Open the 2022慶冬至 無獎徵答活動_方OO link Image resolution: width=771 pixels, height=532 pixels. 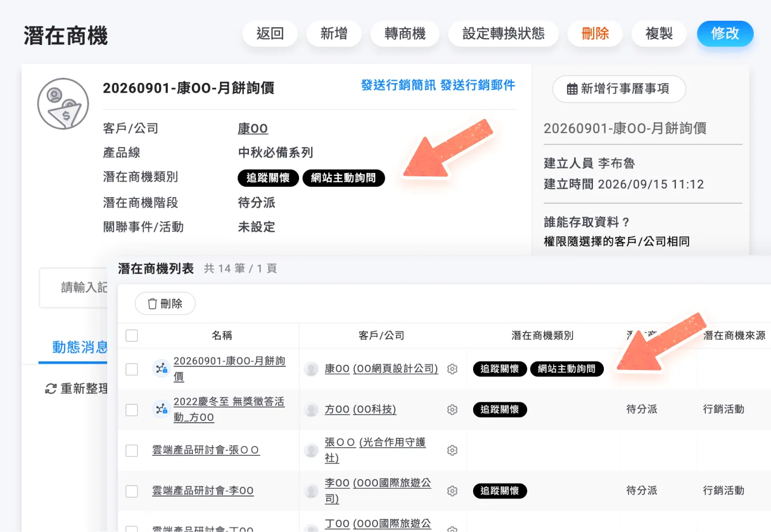point(229,409)
